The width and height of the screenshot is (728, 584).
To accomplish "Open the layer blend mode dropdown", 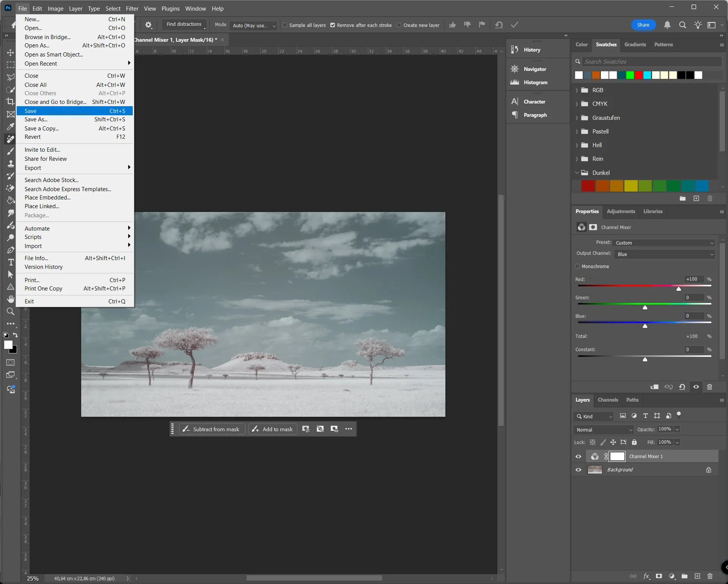I will pyautogui.click(x=604, y=430).
